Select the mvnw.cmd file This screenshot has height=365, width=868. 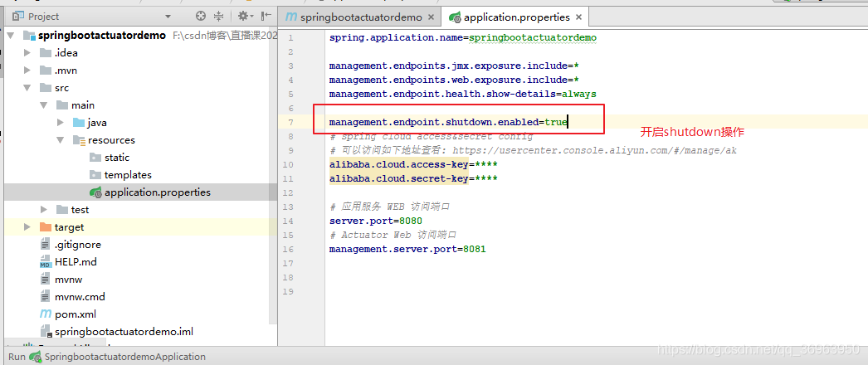[80, 296]
